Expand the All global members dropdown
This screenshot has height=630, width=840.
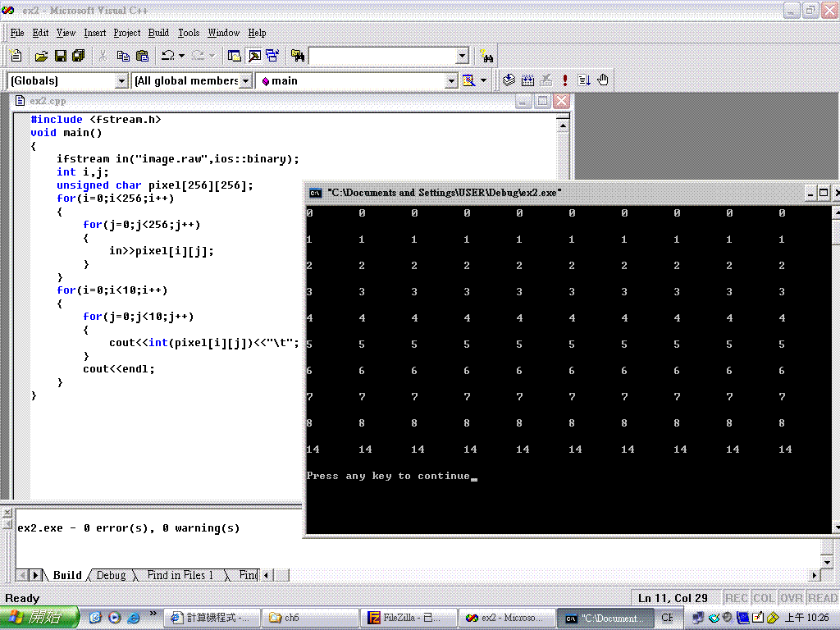[246, 80]
